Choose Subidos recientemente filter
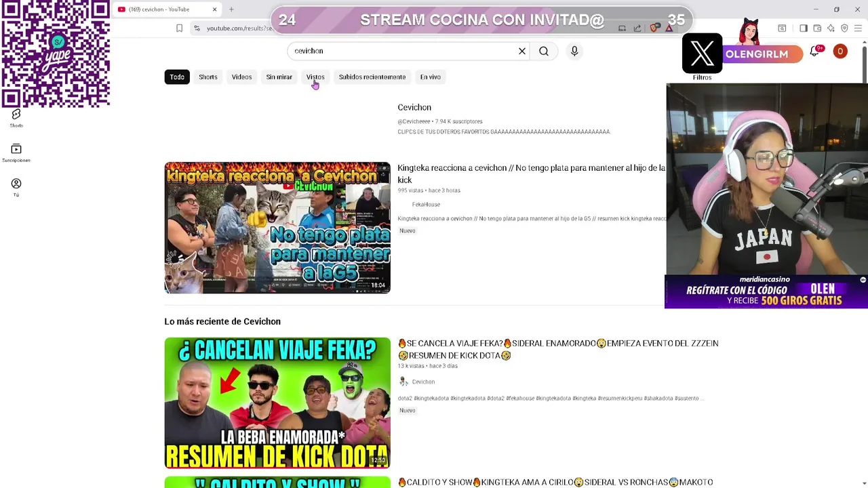Viewport: 868px width, 488px height. [372, 77]
